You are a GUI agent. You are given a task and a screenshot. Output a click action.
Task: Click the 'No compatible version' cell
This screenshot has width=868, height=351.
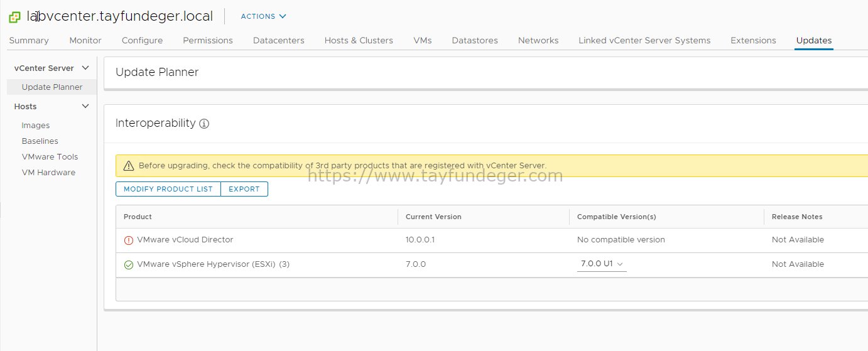621,240
